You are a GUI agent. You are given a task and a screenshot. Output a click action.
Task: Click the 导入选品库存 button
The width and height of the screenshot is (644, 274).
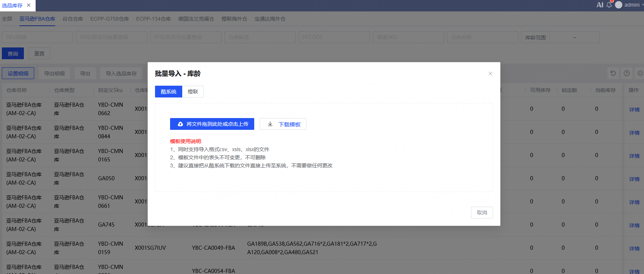pos(121,73)
